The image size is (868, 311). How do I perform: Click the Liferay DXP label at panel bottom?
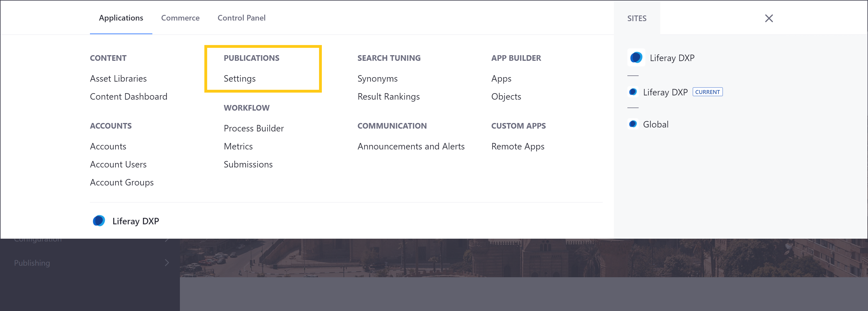(x=135, y=221)
